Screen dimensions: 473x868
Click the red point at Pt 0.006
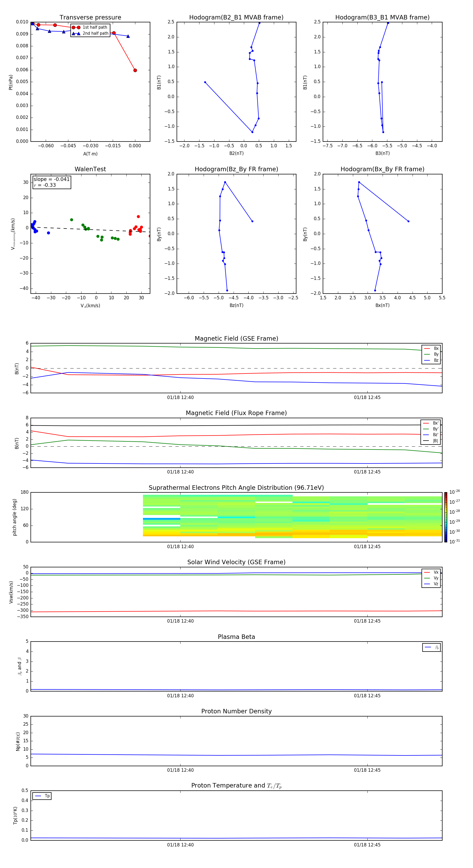point(135,70)
